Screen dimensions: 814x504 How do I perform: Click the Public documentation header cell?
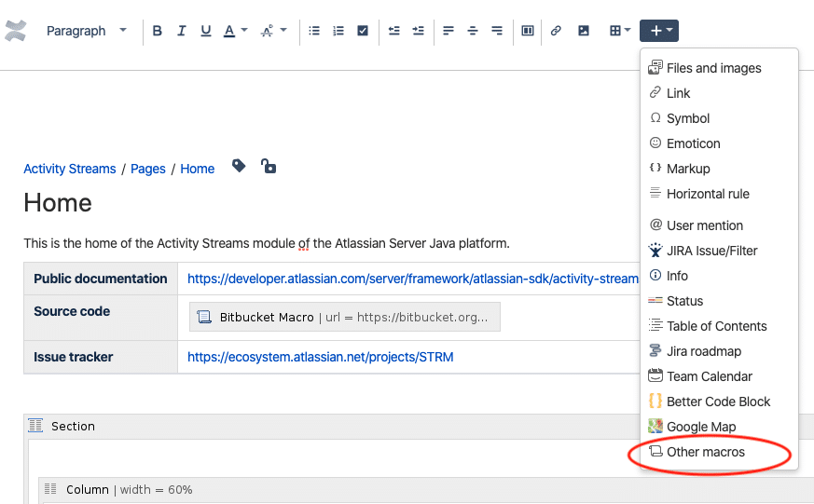click(101, 279)
